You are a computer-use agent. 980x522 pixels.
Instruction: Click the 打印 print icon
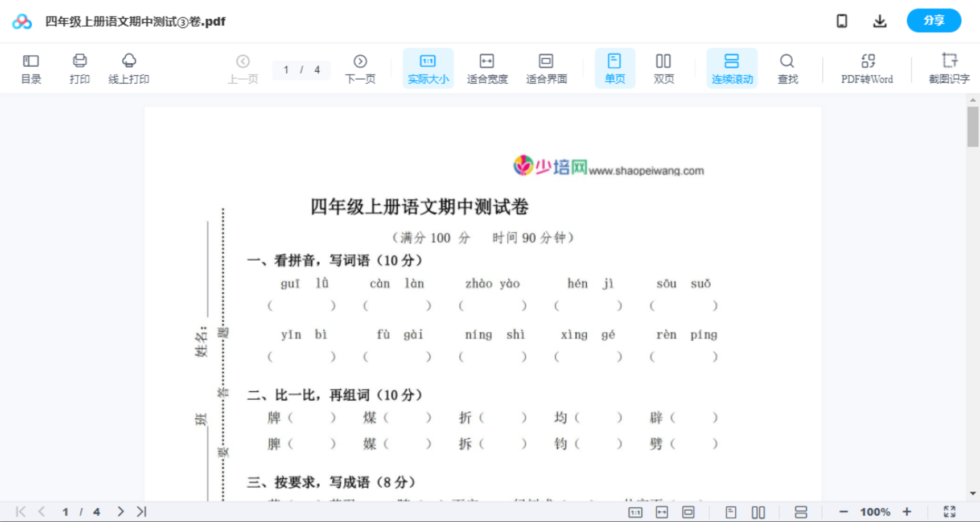79,68
